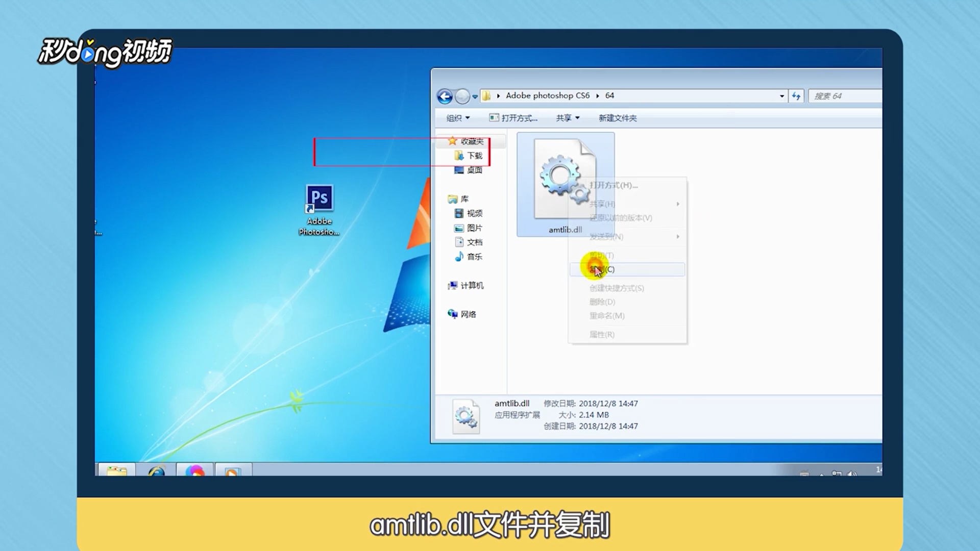Click the Back arrow in Explorer

pyautogui.click(x=445, y=96)
